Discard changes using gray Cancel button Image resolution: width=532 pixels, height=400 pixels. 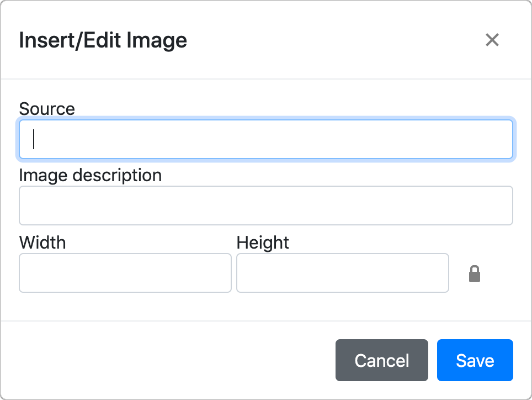[x=382, y=360]
